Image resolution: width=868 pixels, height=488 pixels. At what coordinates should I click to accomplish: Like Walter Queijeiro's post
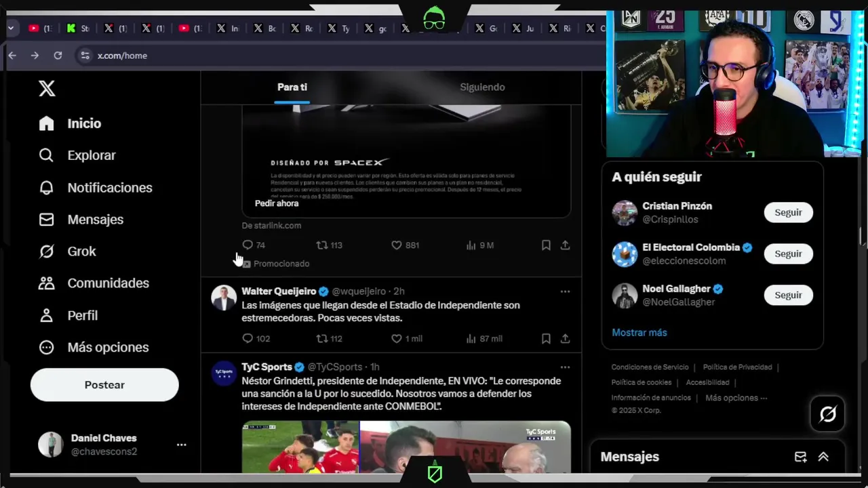pyautogui.click(x=406, y=339)
